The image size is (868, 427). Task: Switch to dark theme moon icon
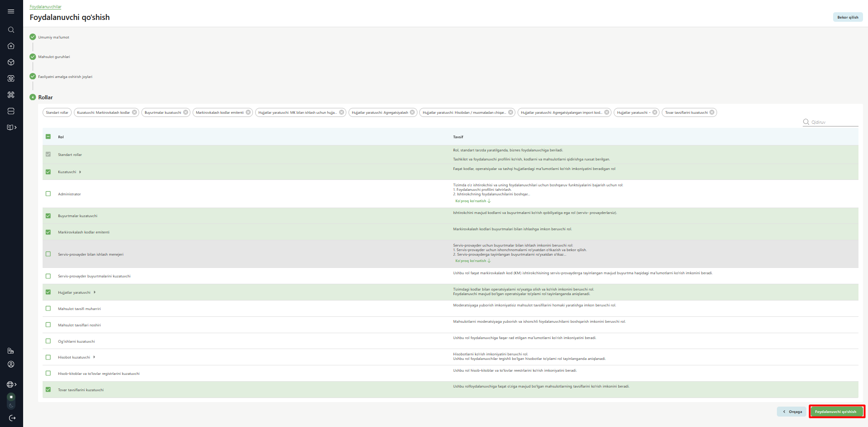click(11, 406)
